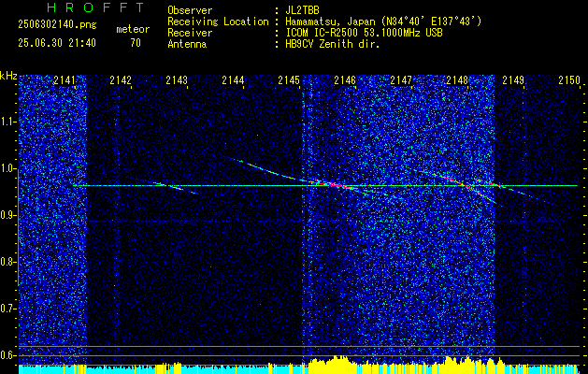
Task: Click the Receiver label
Action: coord(190,33)
